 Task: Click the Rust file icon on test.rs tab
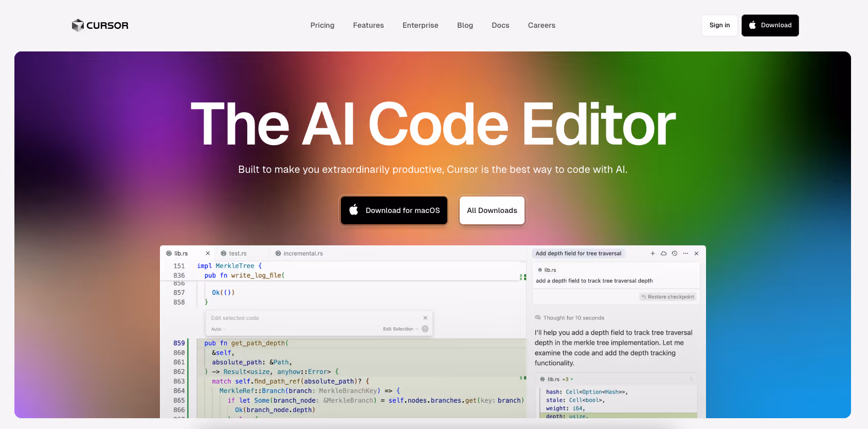[224, 254]
